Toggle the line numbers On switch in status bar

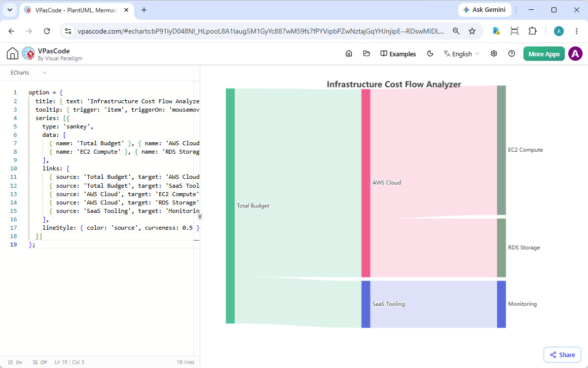click(15, 363)
